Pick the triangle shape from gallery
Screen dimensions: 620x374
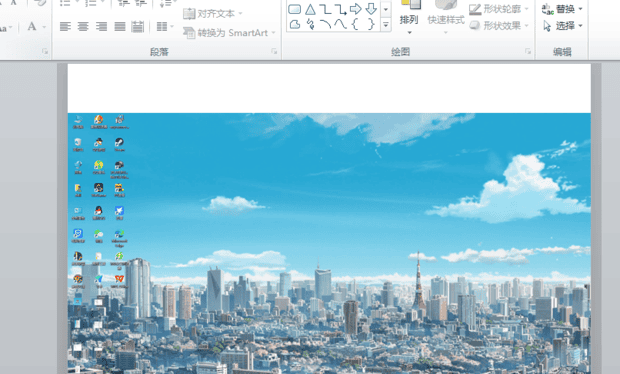tap(310, 9)
